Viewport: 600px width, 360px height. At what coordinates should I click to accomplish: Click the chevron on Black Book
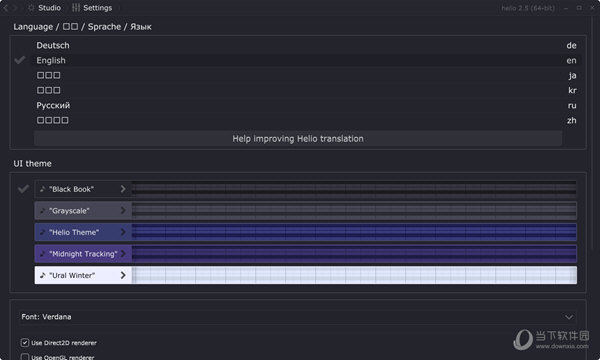pos(123,189)
